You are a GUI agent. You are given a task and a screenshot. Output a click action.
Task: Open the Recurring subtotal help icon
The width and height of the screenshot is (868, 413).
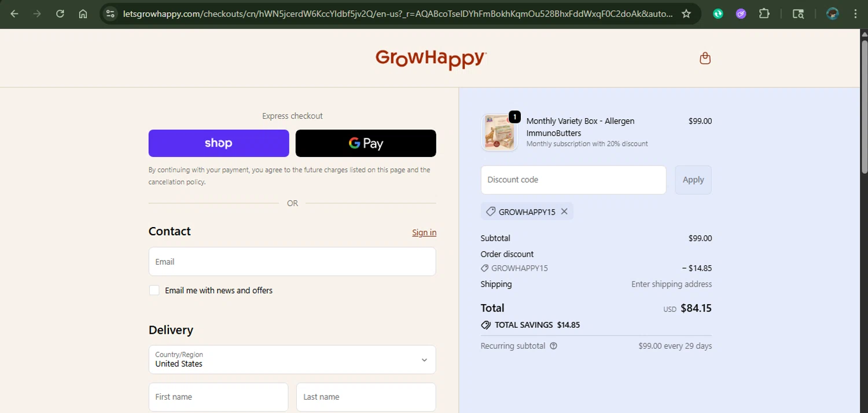(x=553, y=346)
